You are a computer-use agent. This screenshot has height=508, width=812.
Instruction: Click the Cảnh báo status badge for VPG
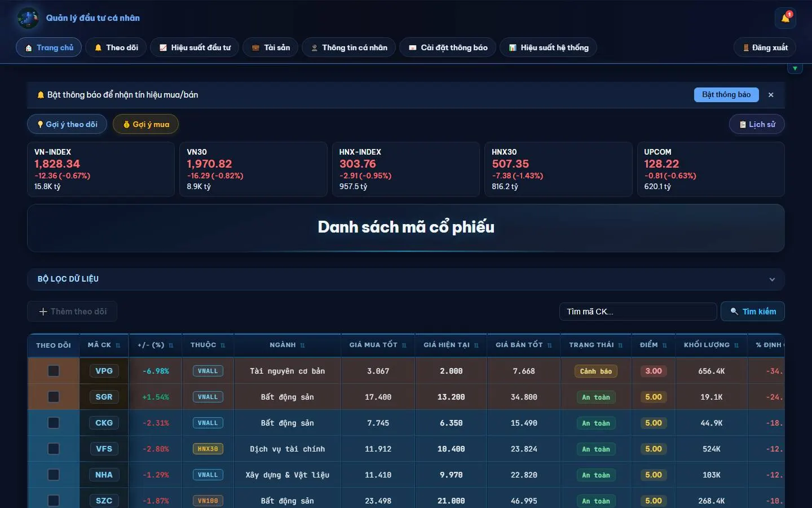click(596, 371)
